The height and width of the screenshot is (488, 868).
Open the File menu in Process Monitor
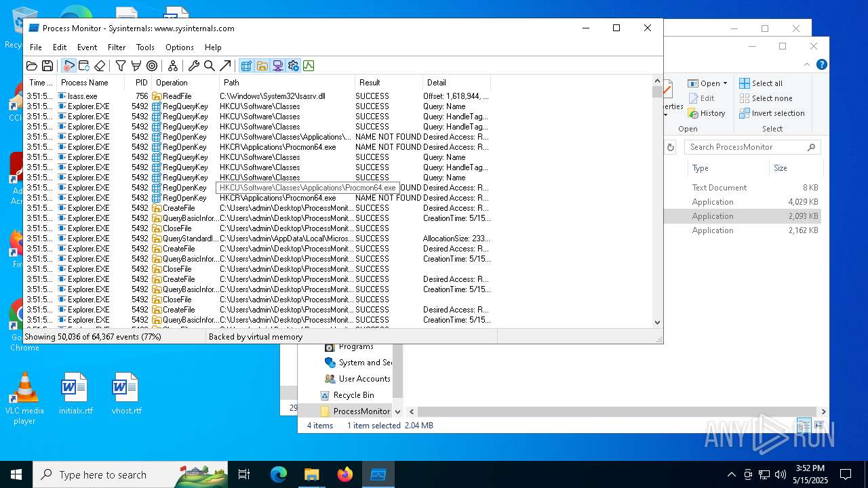(36, 47)
